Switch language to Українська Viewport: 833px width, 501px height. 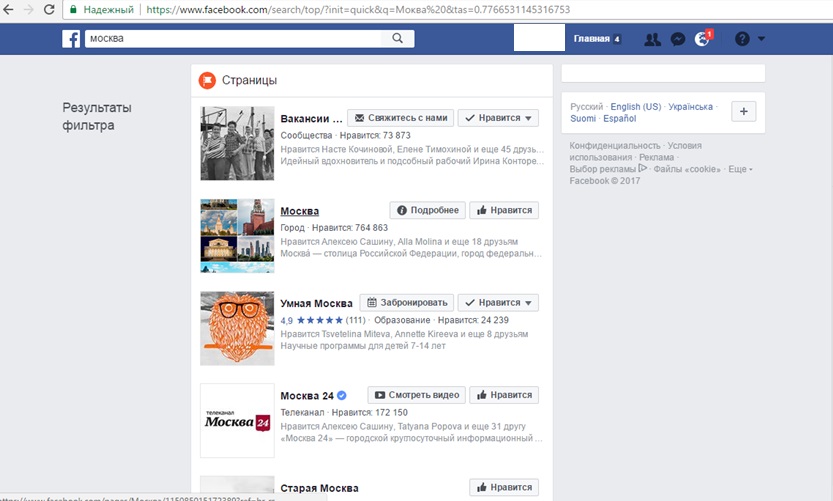691,107
